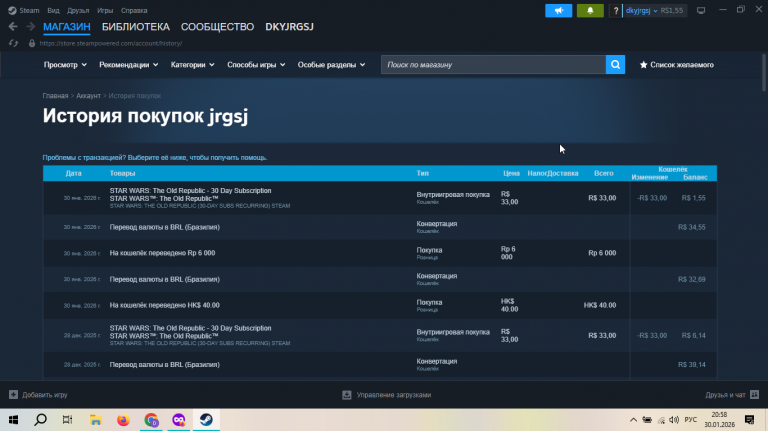
Task: Click the Товары column header
Action: [122, 173]
